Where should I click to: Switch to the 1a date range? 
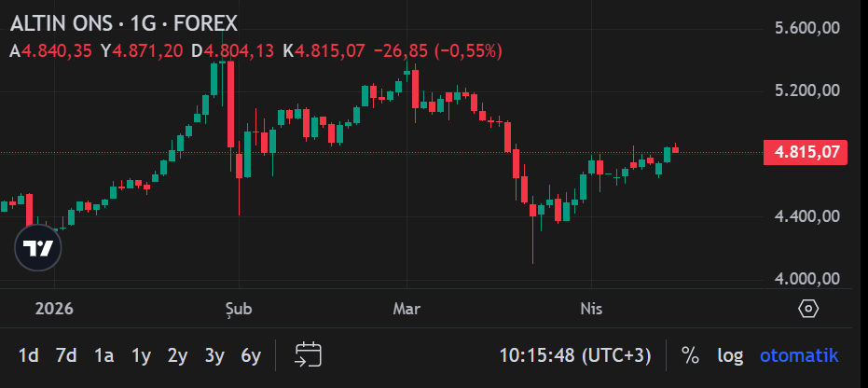coord(103,355)
